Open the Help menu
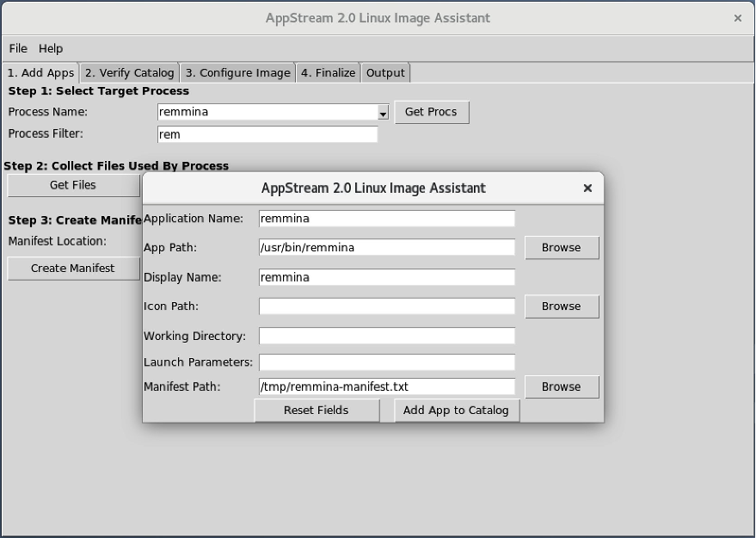Viewport: 756px width, 538px height. pos(49,48)
